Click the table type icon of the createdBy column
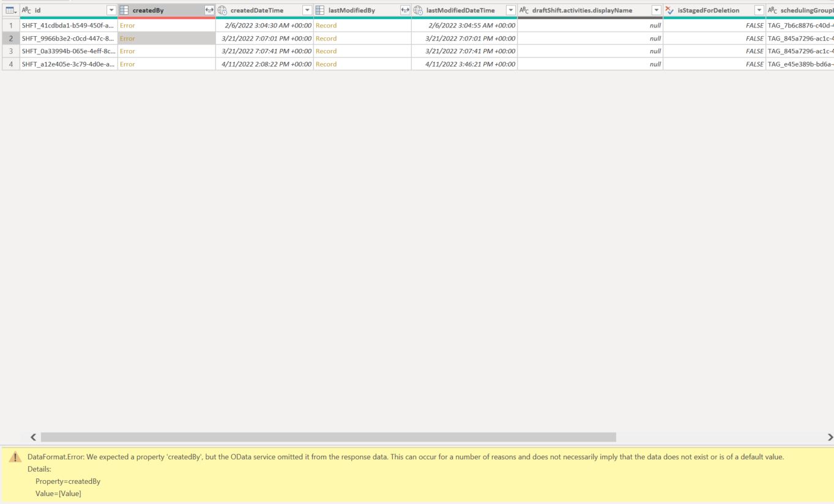The width and height of the screenshot is (834, 504). [x=124, y=10]
